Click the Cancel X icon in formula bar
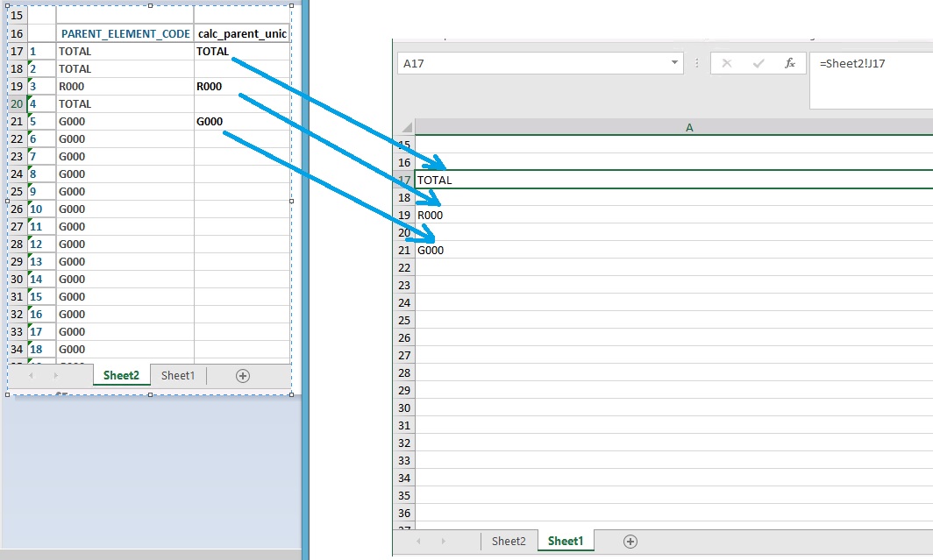Image resolution: width=933 pixels, height=560 pixels. (x=726, y=64)
